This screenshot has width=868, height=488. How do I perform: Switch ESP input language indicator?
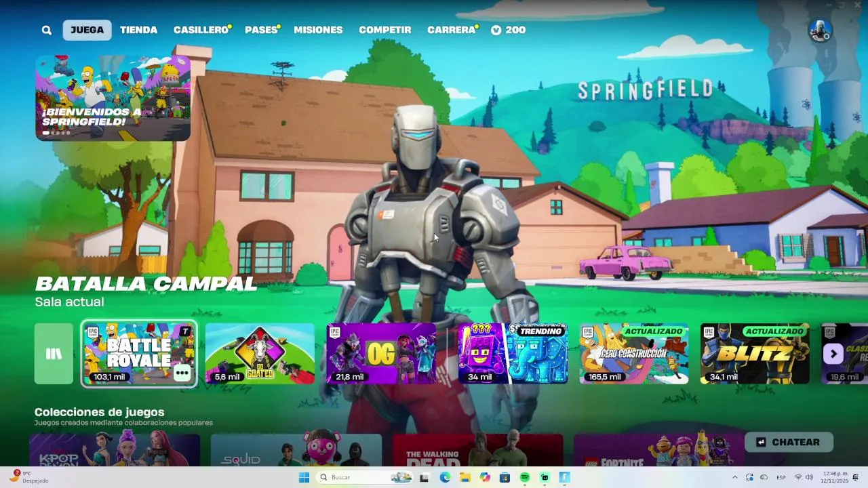[781, 477]
